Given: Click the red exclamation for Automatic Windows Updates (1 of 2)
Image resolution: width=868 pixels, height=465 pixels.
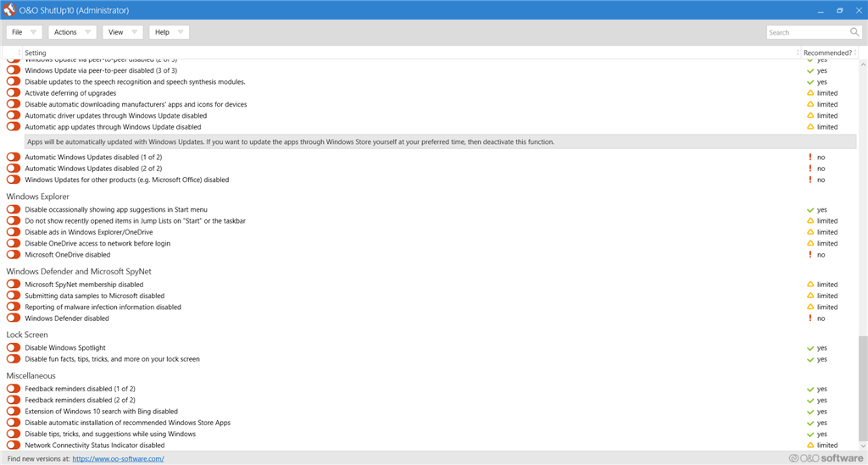Looking at the screenshot, I should 810,157.
